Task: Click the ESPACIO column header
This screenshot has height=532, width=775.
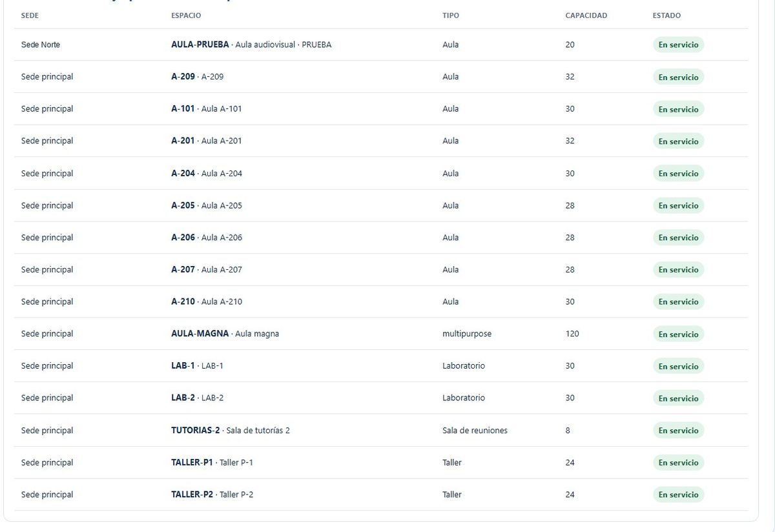Action: pos(186,15)
